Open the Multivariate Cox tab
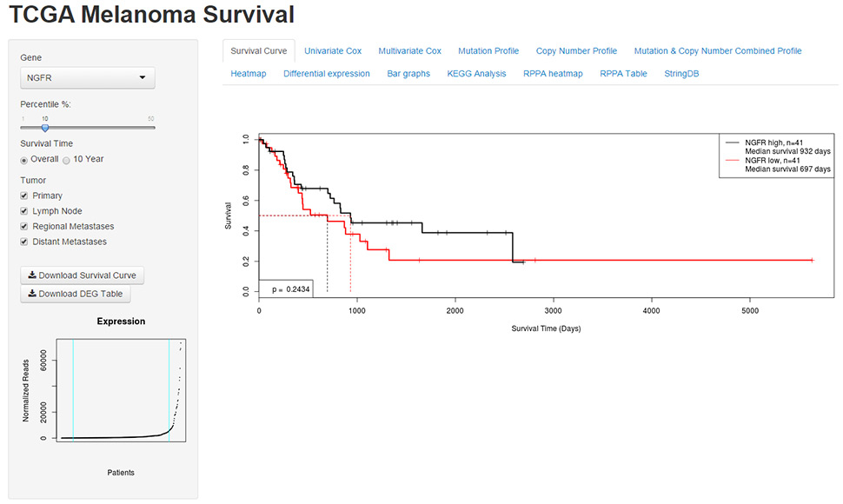 coord(409,51)
